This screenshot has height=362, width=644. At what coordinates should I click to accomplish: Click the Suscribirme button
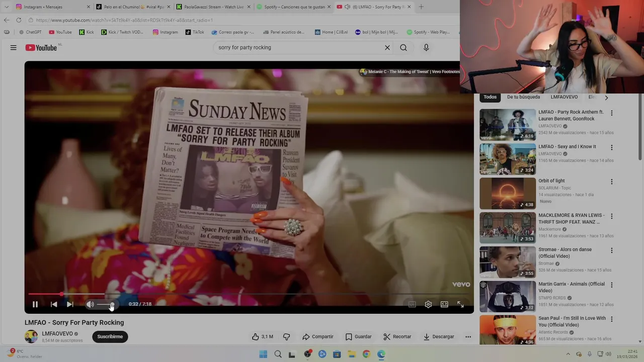coord(110,336)
